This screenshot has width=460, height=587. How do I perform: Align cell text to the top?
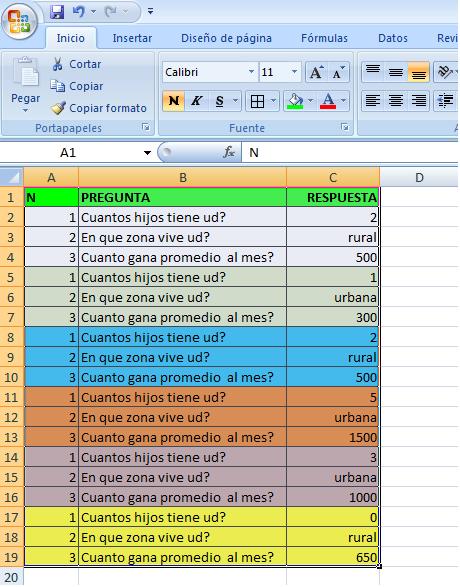tap(373, 72)
